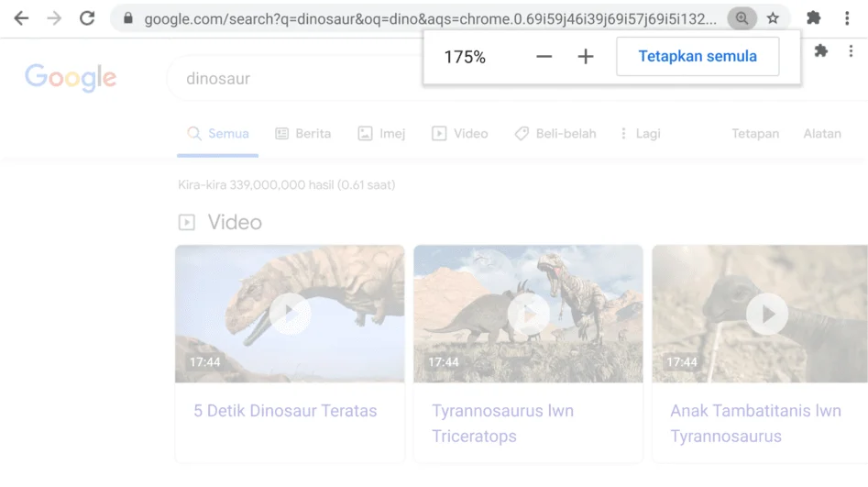Open Tetapan search settings
The height and width of the screenshot is (487, 868).
754,134
